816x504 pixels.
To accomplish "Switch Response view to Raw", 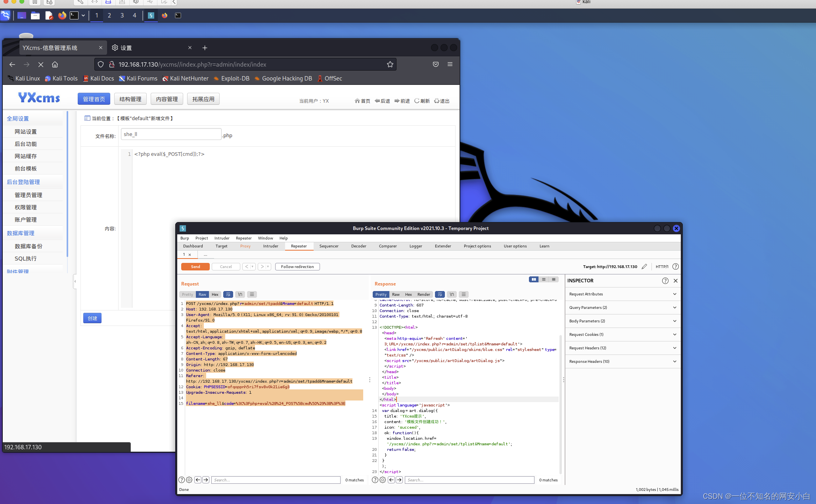I will point(396,295).
